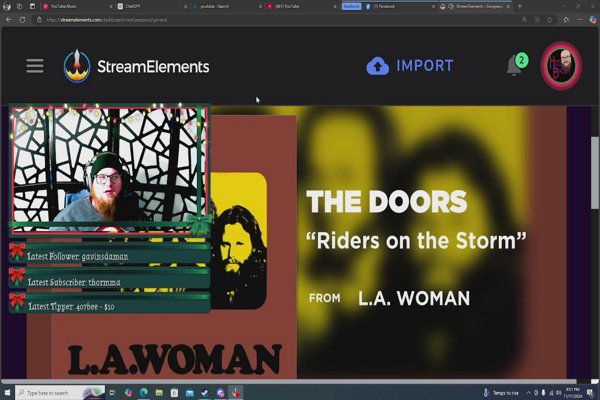This screenshot has height=400, width=600.
Task: Open the taskbar clock and date
Action: [573, 393]
